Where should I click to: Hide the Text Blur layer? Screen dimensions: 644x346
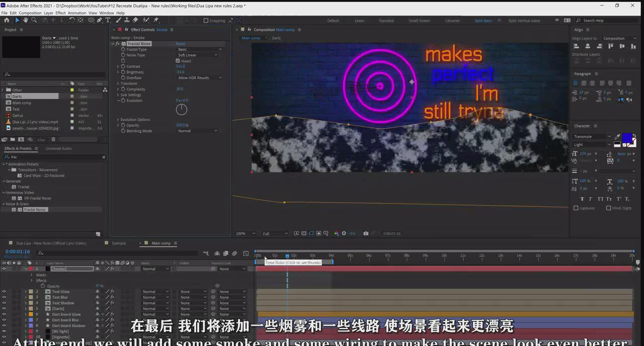pos(4,297)
